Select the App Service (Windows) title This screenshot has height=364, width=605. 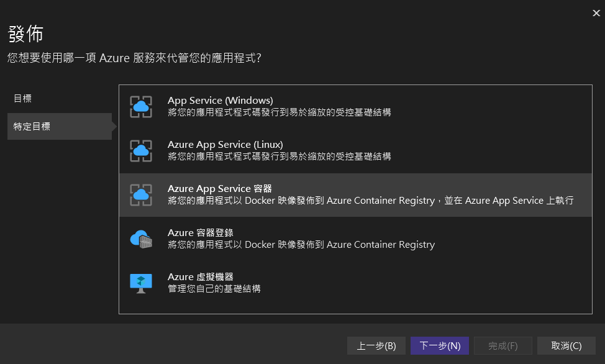[220, 101]
